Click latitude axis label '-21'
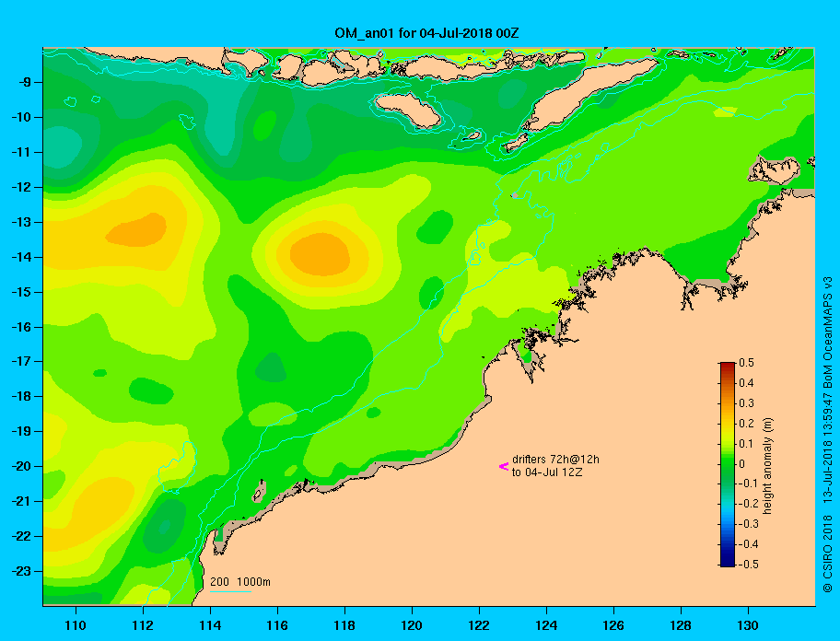 tap(21, 501)
